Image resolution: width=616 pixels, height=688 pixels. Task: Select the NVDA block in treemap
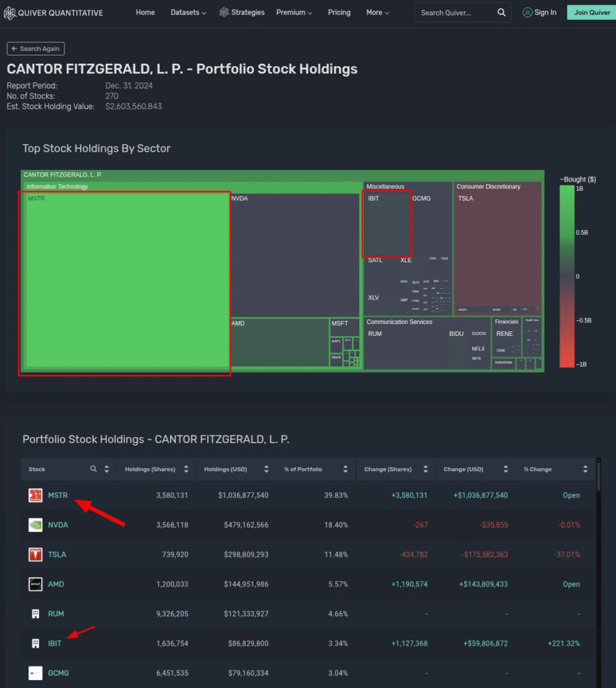pos(295,255)
